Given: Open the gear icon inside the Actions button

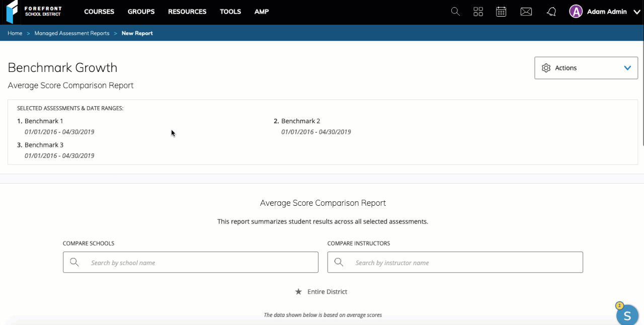Looking at the screenshot, I should (x=546, y=68).
